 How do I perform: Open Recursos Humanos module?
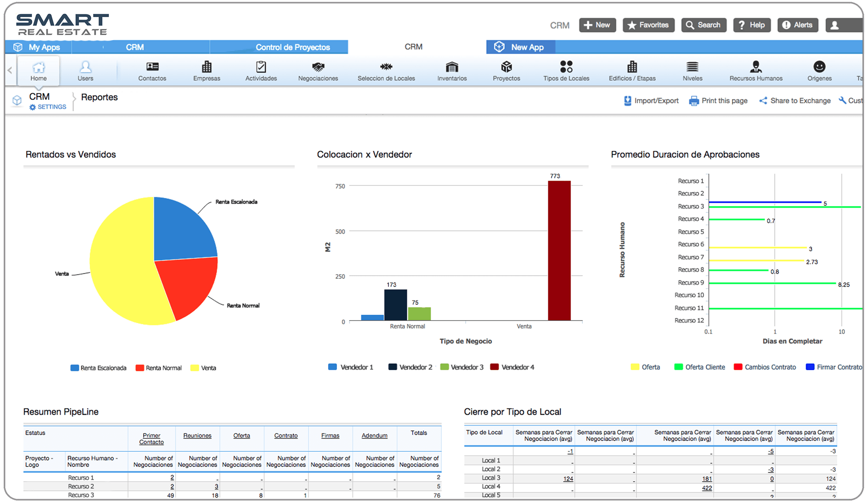[756, 71]
